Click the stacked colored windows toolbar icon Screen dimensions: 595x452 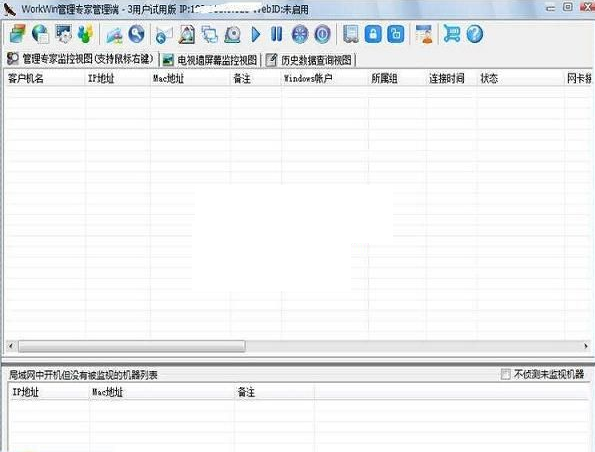[18, 34]
